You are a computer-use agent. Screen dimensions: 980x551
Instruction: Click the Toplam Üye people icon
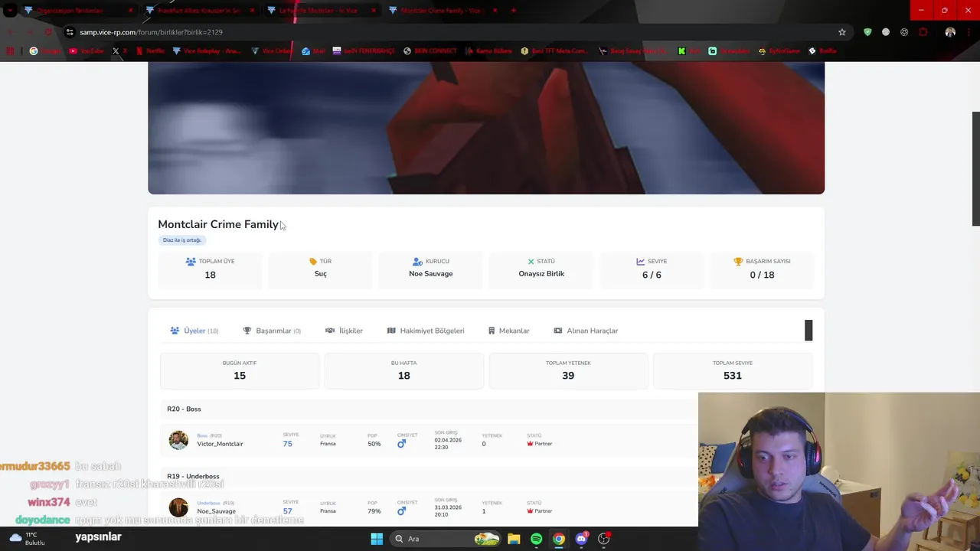click(x=191, y=261)
